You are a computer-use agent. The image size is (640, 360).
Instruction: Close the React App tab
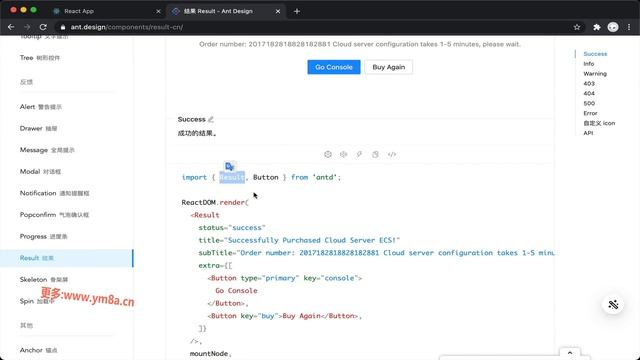(x=158, y=11)
